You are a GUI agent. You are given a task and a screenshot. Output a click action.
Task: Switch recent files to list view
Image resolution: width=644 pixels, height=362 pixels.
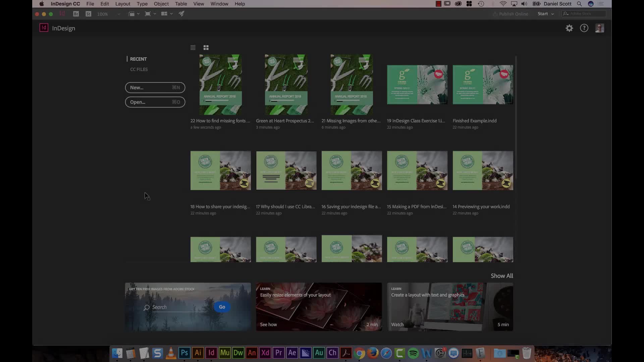tap(193, 48)
